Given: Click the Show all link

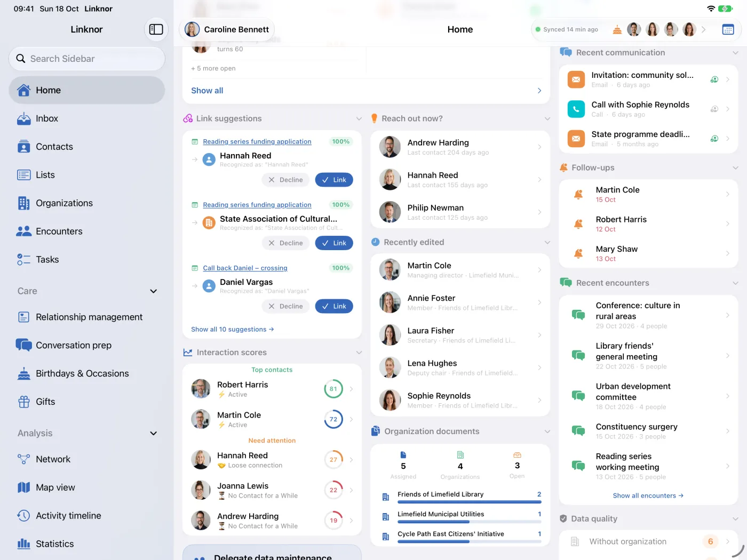Looking at the screenshot, I should [207, 91].
